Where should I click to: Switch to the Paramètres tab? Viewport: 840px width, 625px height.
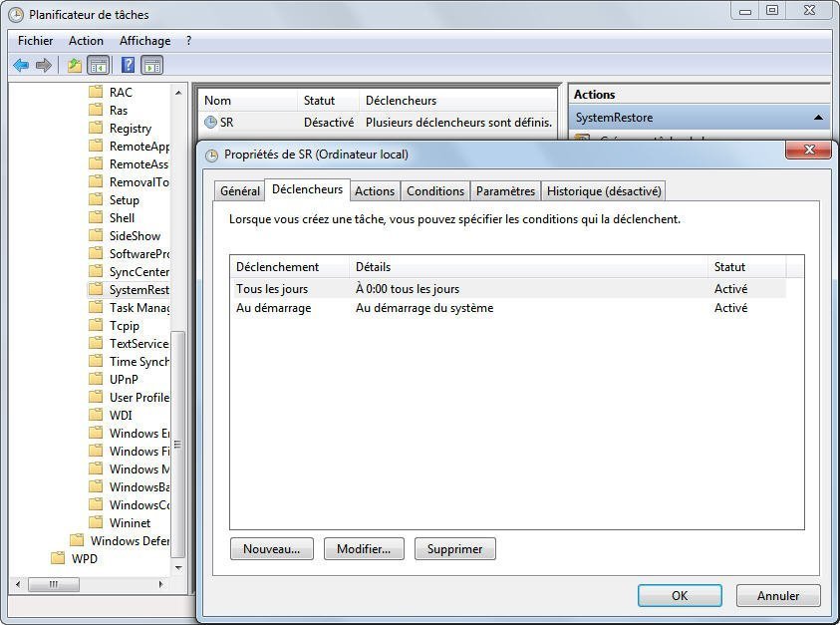[505, 191]
